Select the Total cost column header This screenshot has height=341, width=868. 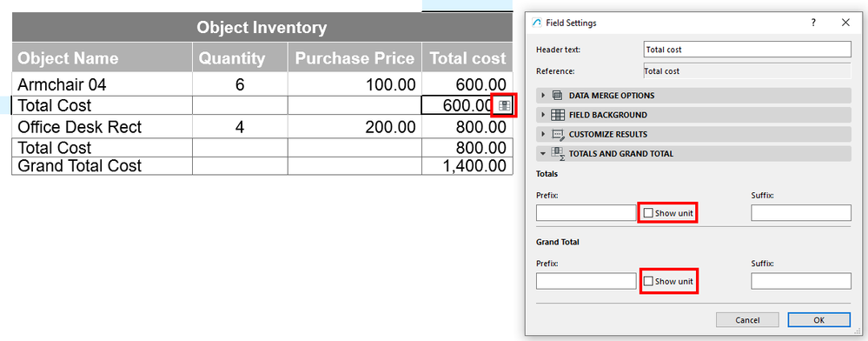point(467,57)
